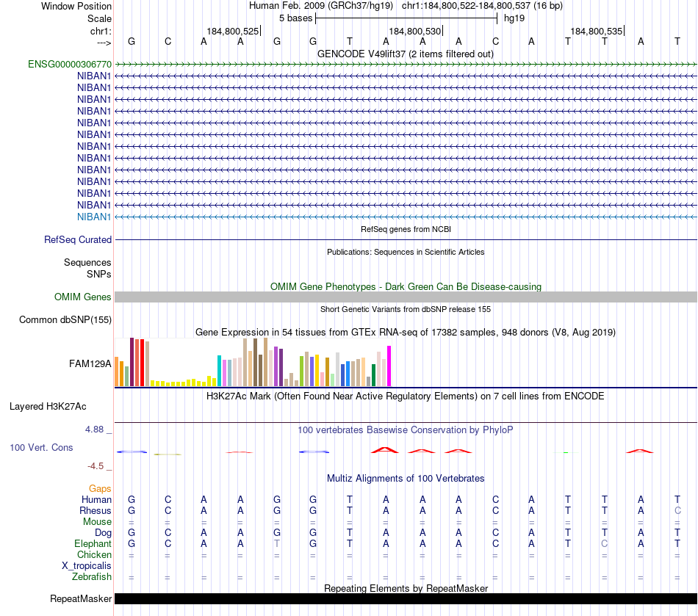Click the Dog species row label

click(103, 532)
